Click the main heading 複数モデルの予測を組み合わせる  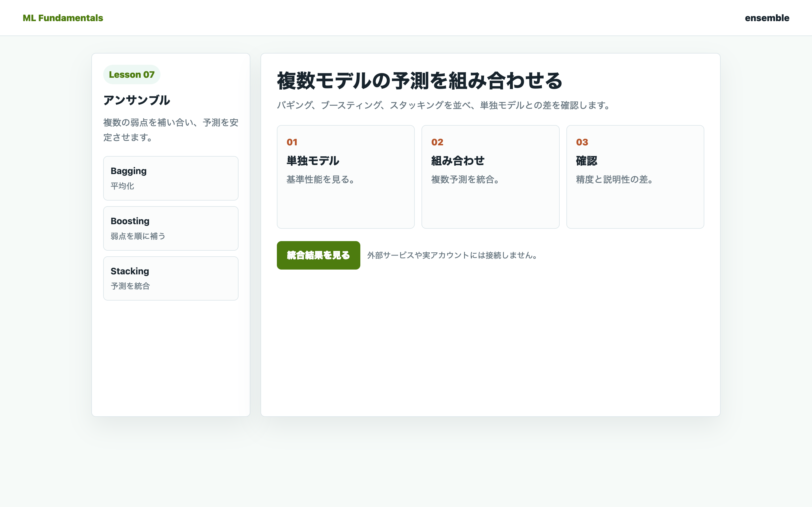pyautogui.click(x=420, y=81)
